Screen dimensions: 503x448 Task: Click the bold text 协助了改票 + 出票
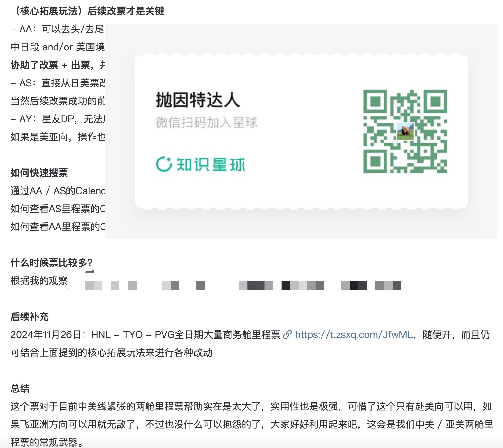click(50, 65)
